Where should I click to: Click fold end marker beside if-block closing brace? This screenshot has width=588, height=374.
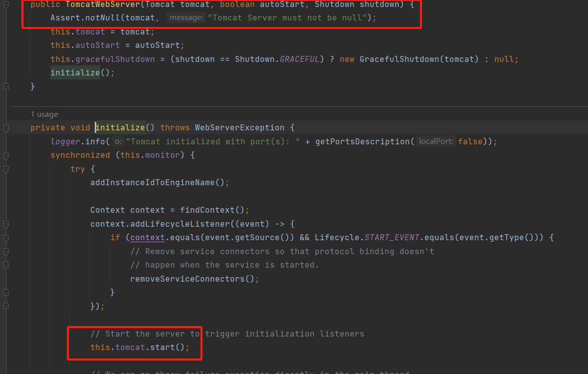(x=6, y=292)
